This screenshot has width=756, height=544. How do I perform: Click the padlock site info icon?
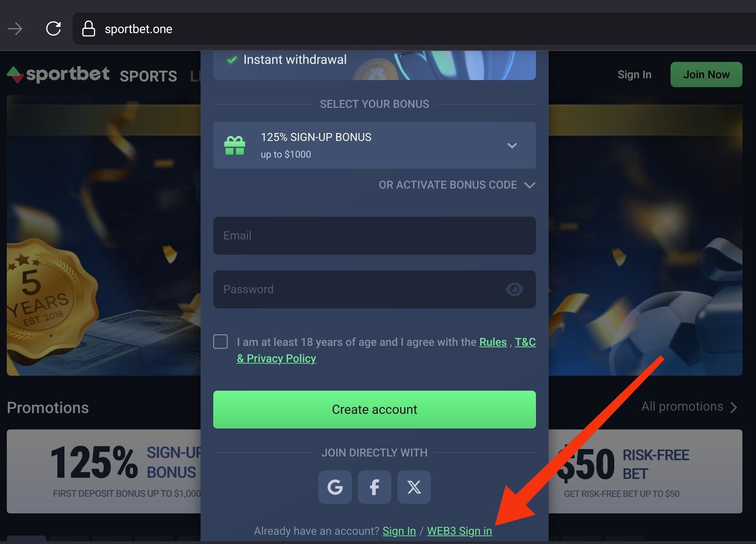click(88, 28)
